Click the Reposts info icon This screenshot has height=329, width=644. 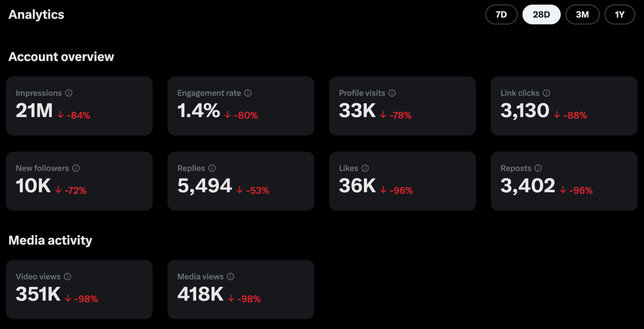coord(538,168)
